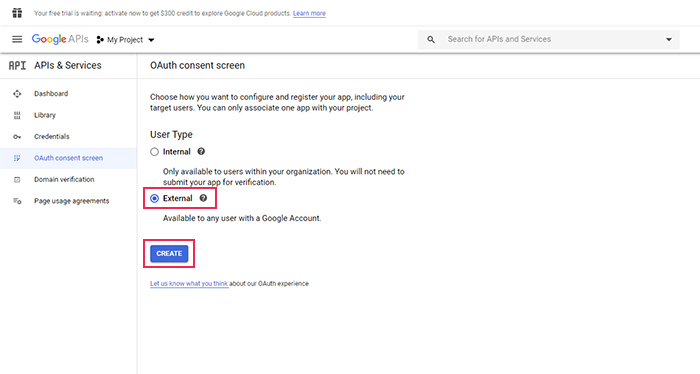Click the OAuth consent screen page title

click(197, 65)
